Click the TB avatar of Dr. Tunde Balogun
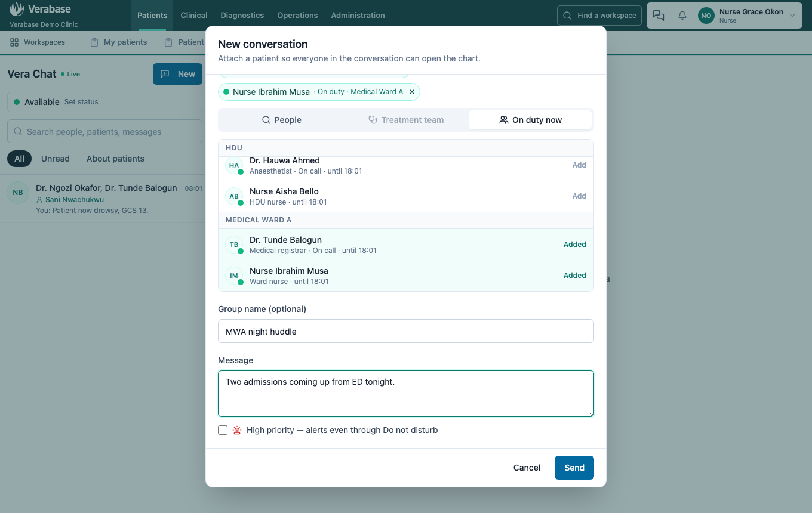Image resolution: width=812 pixels, height=513 pixels. point(234,245)
